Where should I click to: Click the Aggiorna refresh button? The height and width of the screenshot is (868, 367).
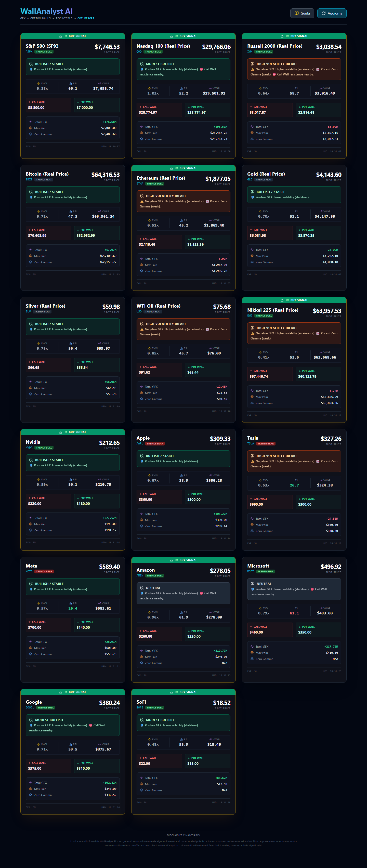[x=332, y=13]
